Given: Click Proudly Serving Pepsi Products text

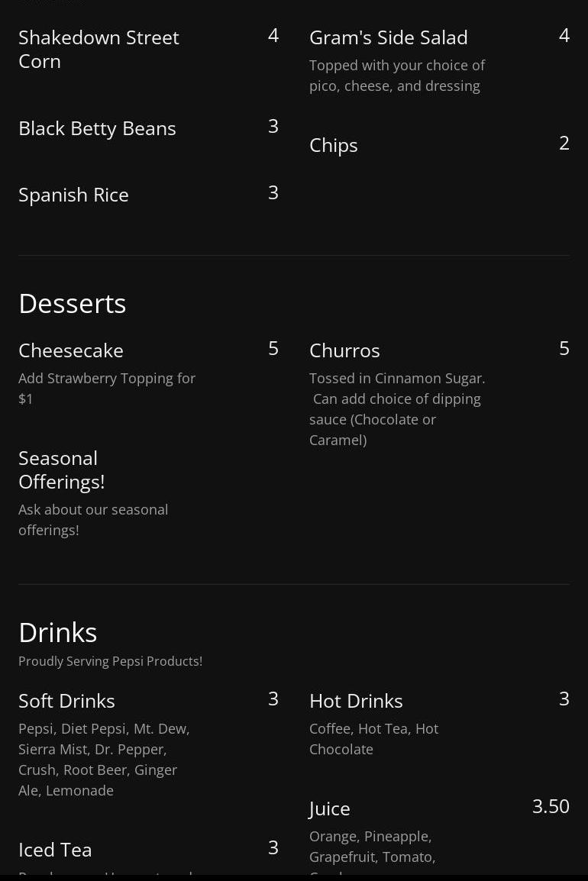Looking at the screenshot, I should click(110, 661).
